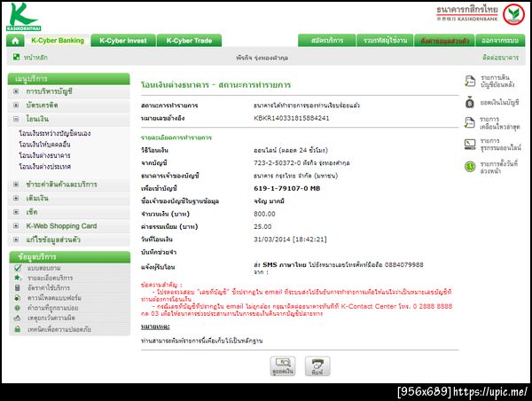Switch to the K-Cyber Invest tab
The width and height of the screenshot is (532, 401).
[123, 41]
